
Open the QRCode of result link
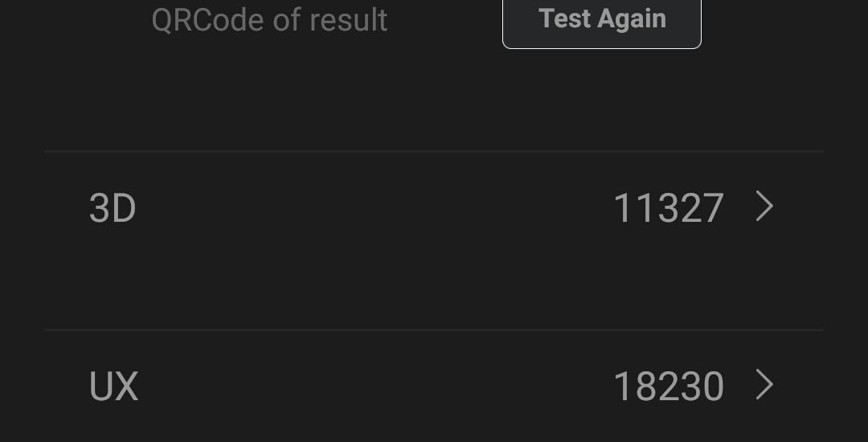(269, 20)
